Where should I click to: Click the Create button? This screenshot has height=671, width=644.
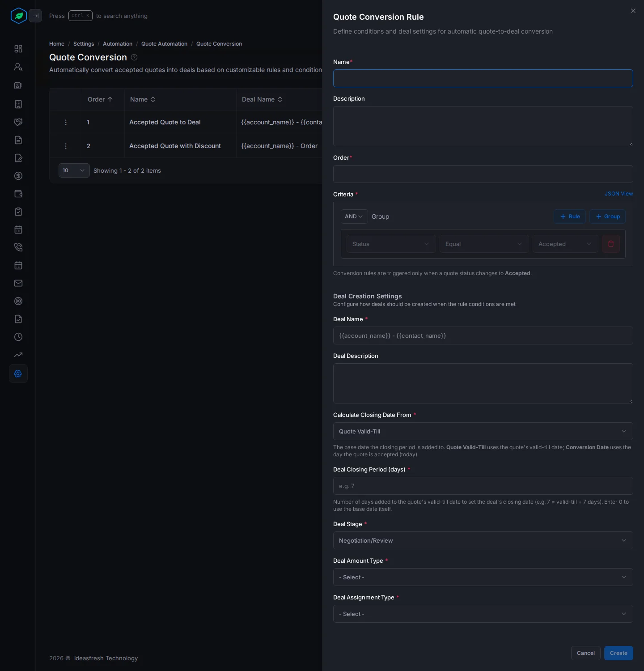click(x=619, y=653)
